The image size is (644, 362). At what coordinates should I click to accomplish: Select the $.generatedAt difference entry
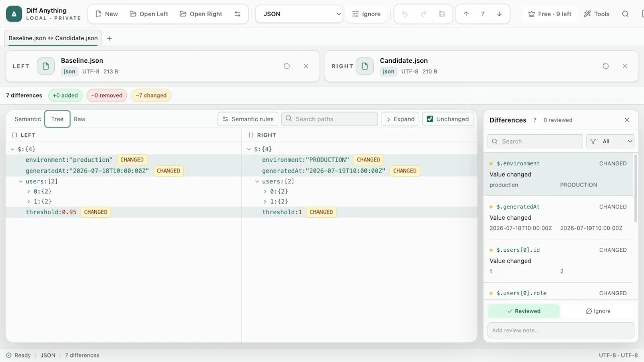(x=558, y=218)
